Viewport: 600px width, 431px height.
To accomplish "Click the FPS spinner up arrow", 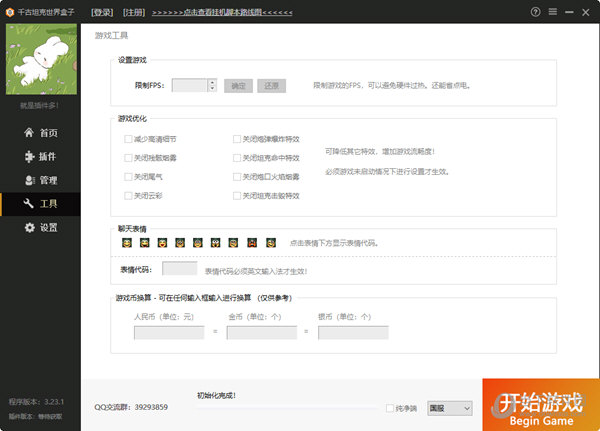I will 212,82.
